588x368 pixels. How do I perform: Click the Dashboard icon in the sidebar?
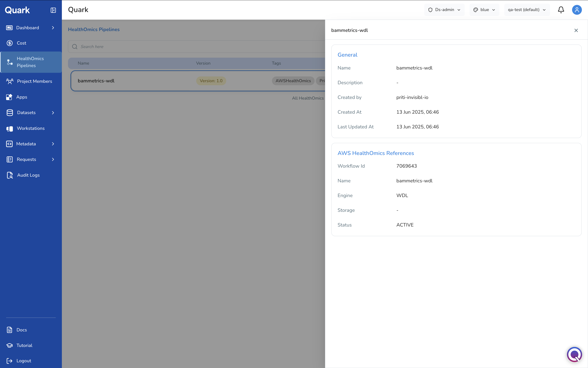(9, 28)
